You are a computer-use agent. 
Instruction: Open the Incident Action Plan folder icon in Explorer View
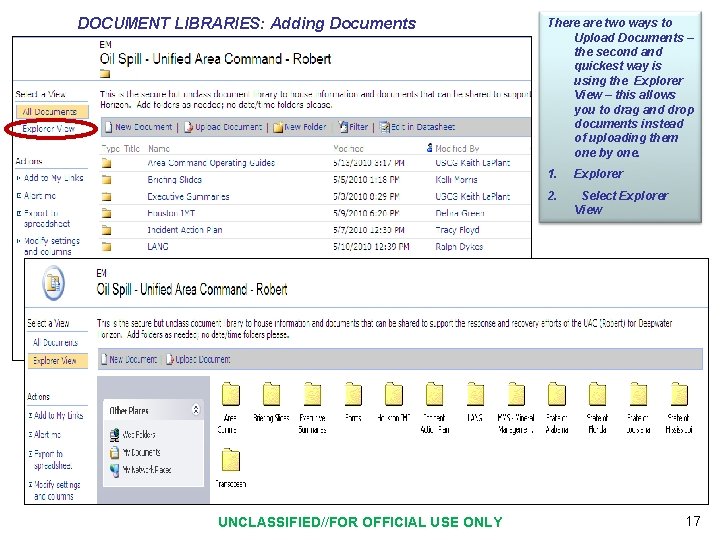coord(434,394)
